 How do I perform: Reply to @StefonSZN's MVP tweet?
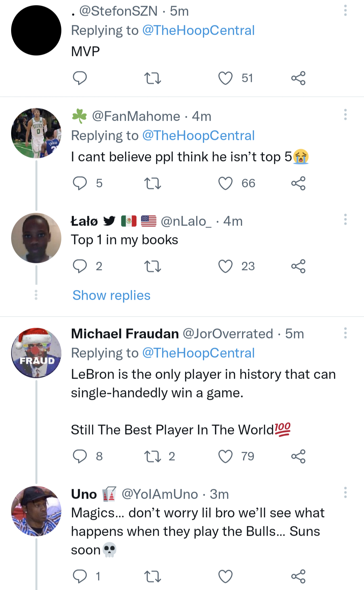click(80, 78)
